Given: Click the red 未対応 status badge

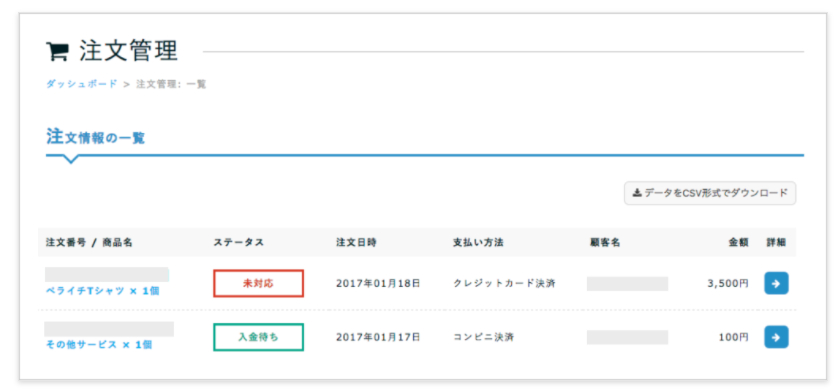Looking at the screenshot, I should tap(258, 283).
